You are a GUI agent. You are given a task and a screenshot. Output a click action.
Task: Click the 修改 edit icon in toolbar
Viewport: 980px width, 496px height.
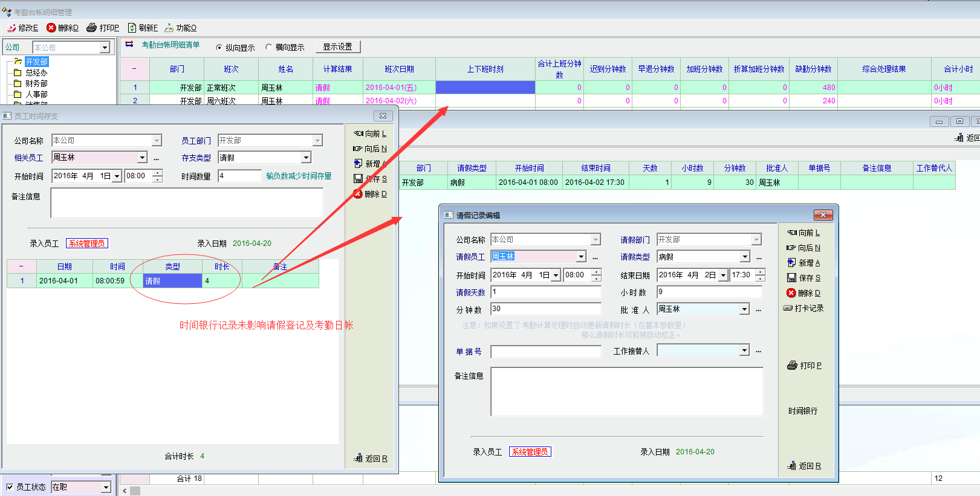point(12,28)
